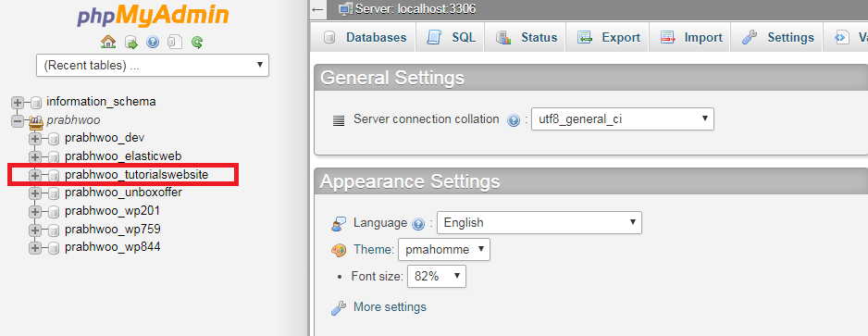This screenshot has width=868, height=336.
Task: Open the Settings tab
Action: click(x=777, y=38)
